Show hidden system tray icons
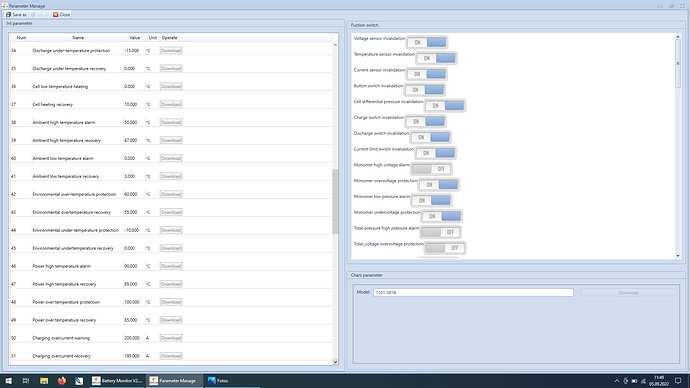 coord(617,381)
